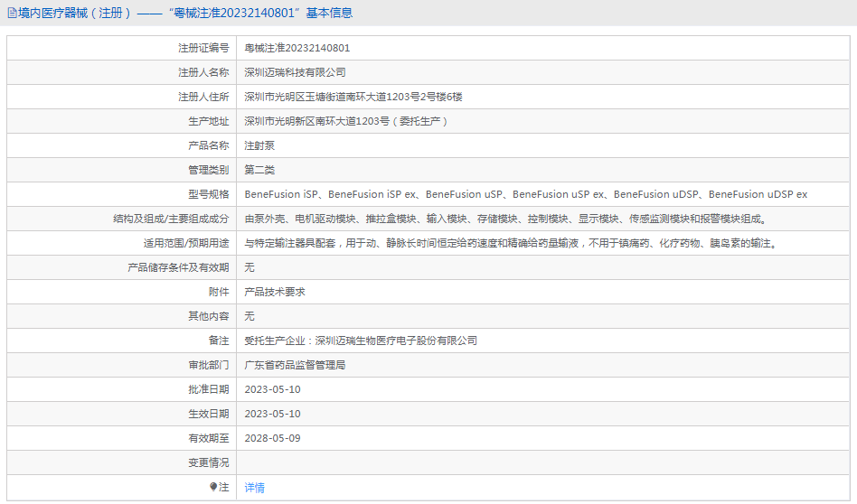
Task: Click the expiry date 2028-05-09
Action: (x=272, y=438)
